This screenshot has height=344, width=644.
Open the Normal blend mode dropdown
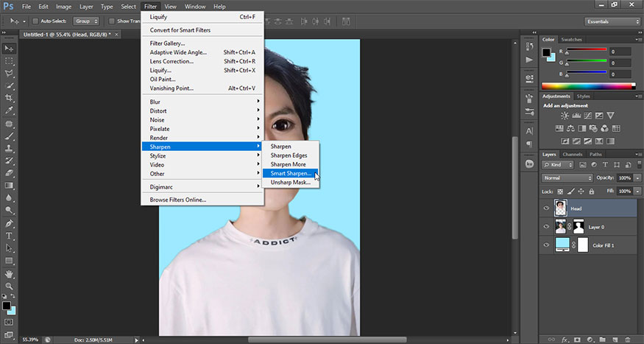pyautogui.click(x=567, y=178)
